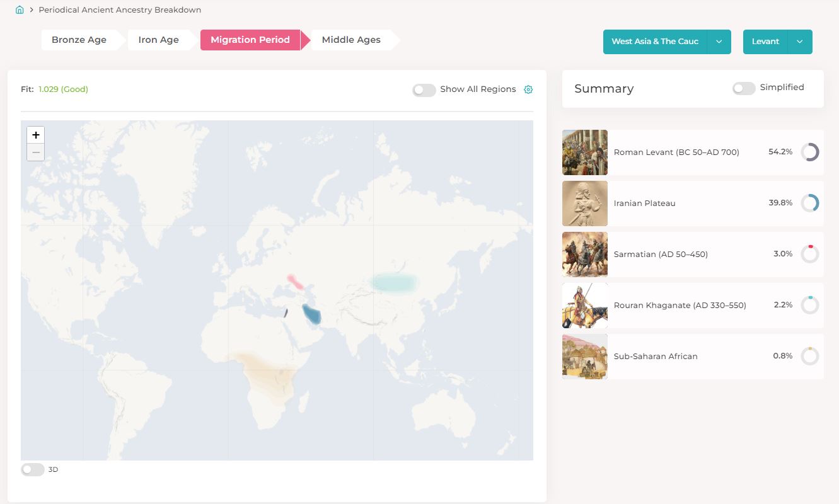Enable the Show All Regions switch

point(424,90)
